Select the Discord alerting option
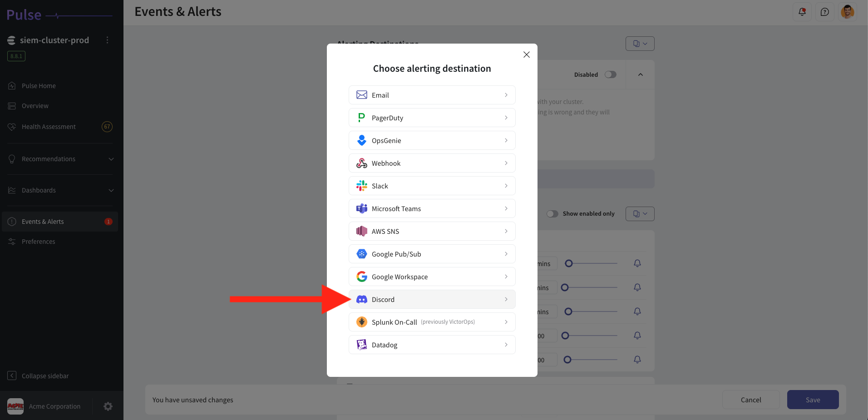This screenshot has width=868, height=420. (x=431, y=299)
